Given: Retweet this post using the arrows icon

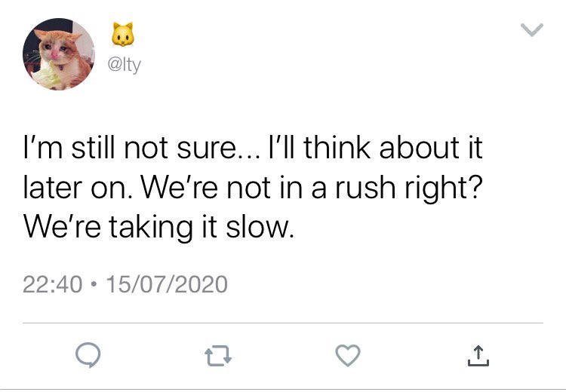Looking at the screenshot, I should click(218, 356).
